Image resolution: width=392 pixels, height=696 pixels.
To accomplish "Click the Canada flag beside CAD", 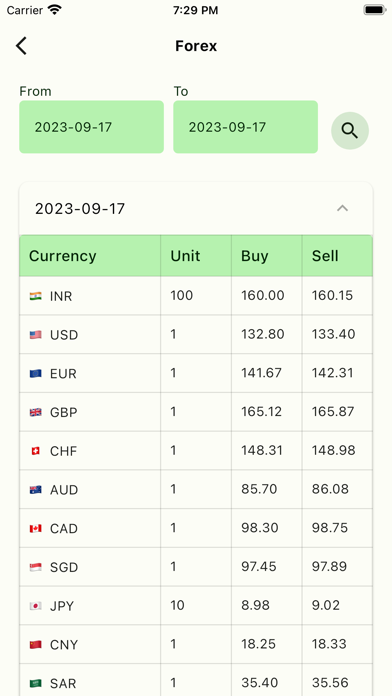I will pos(36,529).
